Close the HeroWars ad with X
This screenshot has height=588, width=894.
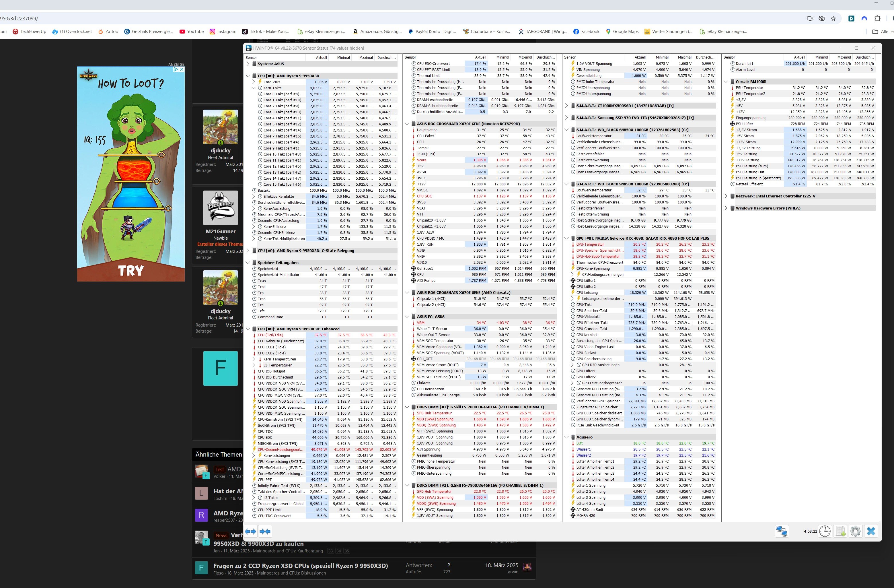click(x=182, y=69)
